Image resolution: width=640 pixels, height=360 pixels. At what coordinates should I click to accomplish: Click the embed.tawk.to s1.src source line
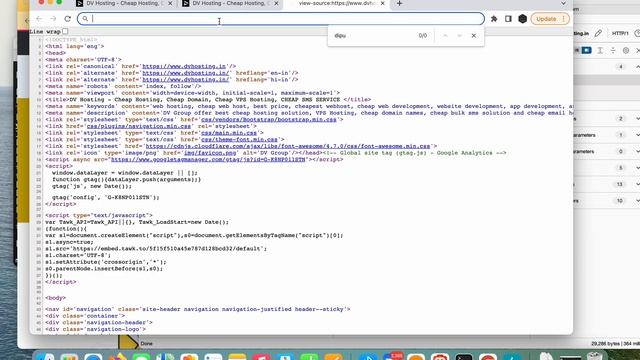tap(156, 249)
